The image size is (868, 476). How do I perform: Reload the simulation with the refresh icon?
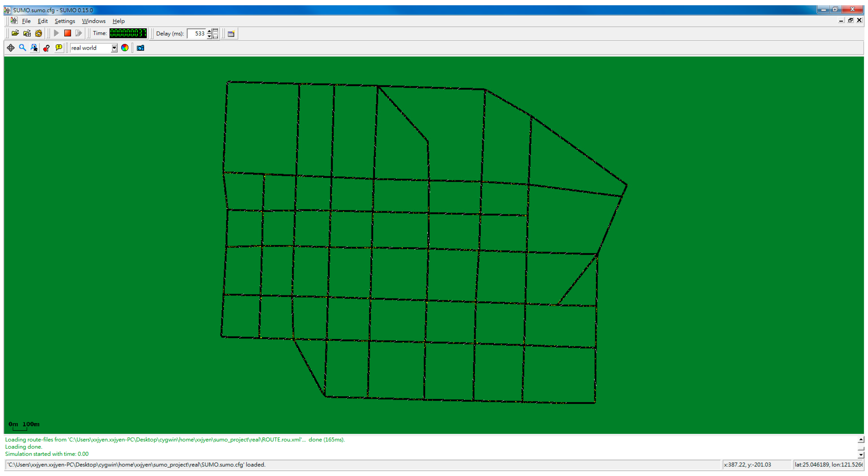click(x=39, y=33)
